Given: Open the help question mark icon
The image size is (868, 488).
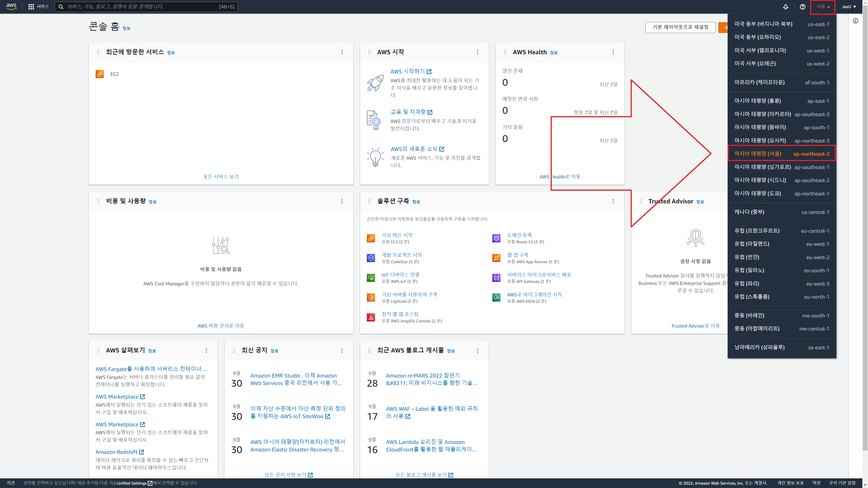Looking at the screenshot, I should coord(802,7).
